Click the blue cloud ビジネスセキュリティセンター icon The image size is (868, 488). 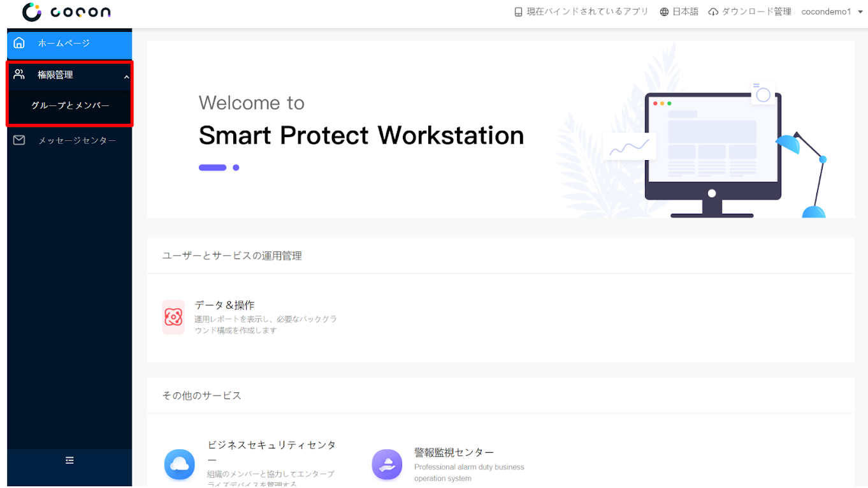pos(180,464)
